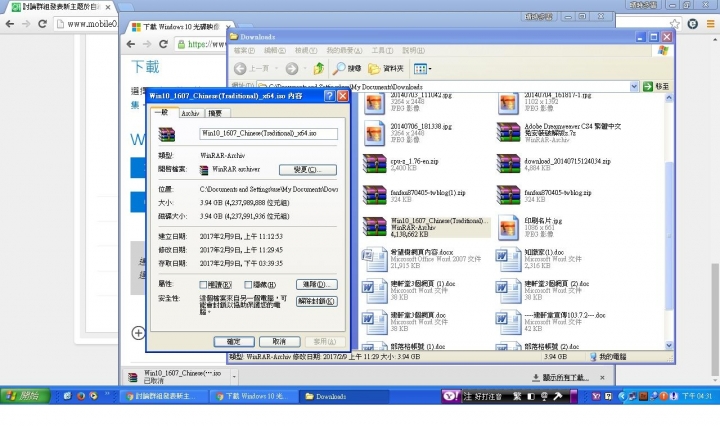Screen dimensions: 720x426
Task: Click the 變更(C)... change button
Action: click(308, 169)
